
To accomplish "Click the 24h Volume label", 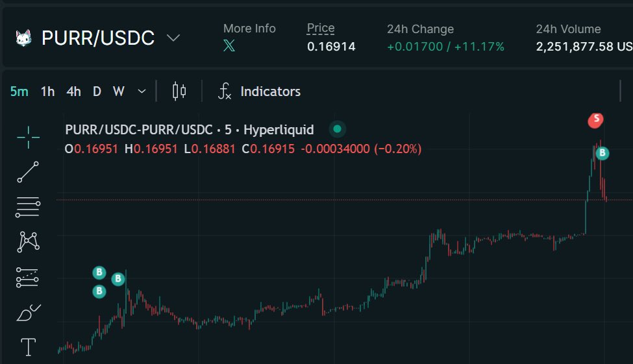I will pyautogui.click(x=569, y=29).
